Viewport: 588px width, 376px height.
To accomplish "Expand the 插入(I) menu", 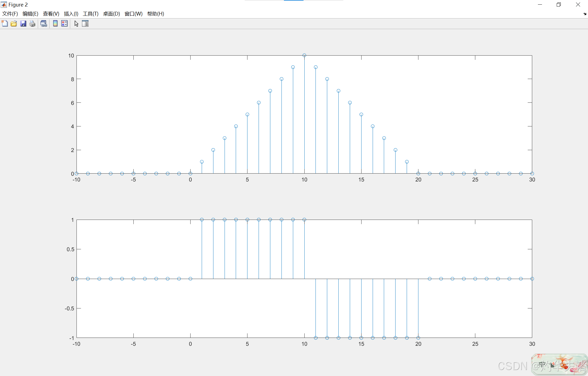I will pyautogui.click(x=71, y=14).
